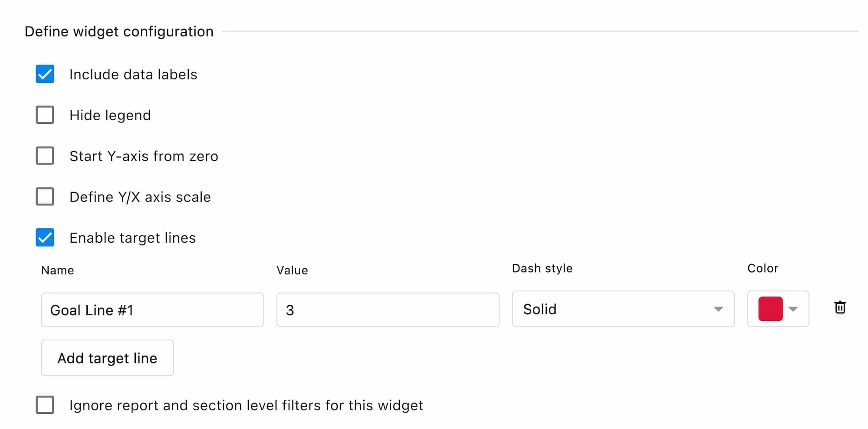The image size is (868, 429).
Task: Check Ignore report and section level filters
Action: click(45, 405)
